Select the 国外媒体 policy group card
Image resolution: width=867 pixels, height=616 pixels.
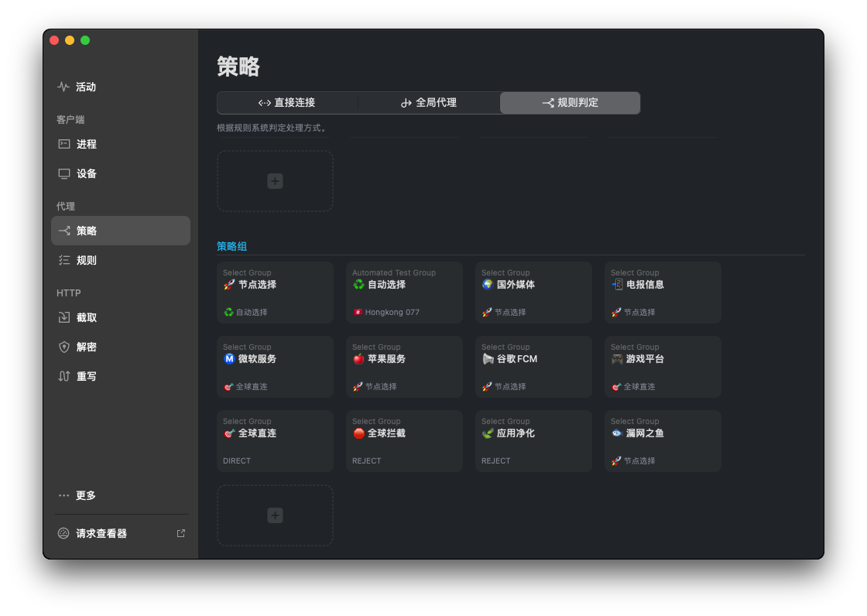tap(533, 293)
